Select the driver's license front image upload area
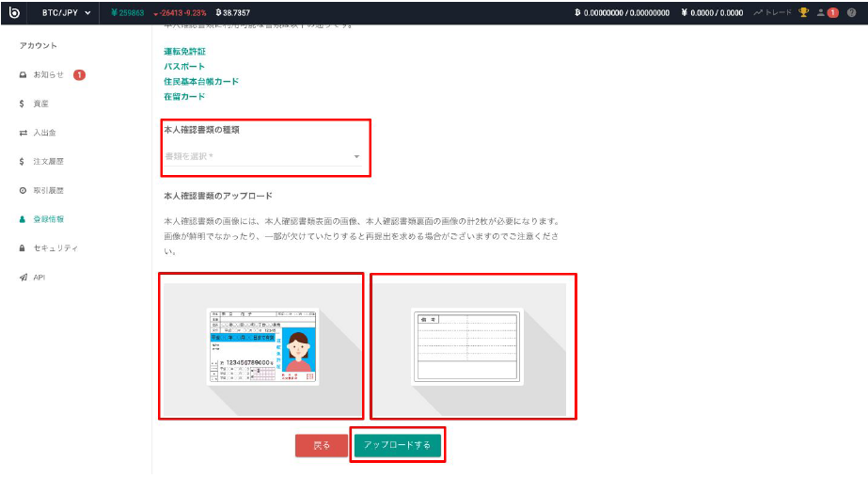Screen dimensions: 868x478 [x=262, y=349]
